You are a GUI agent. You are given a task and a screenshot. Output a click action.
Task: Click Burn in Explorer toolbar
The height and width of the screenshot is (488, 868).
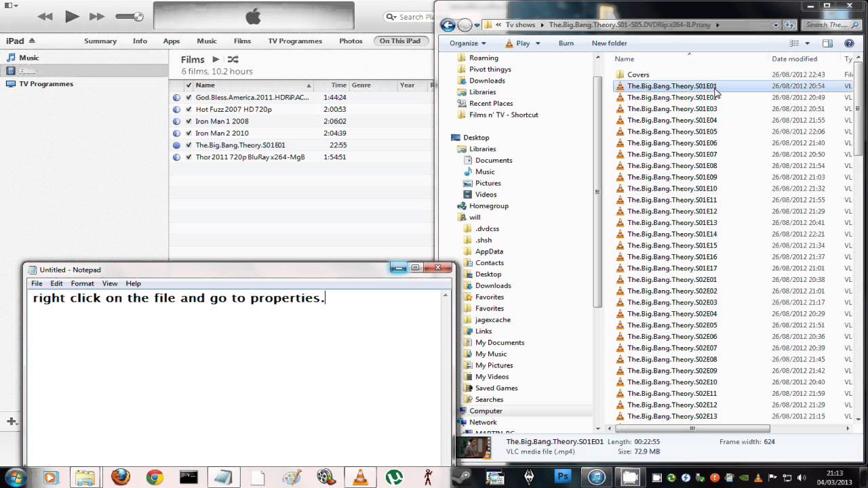tap(566, 43)
